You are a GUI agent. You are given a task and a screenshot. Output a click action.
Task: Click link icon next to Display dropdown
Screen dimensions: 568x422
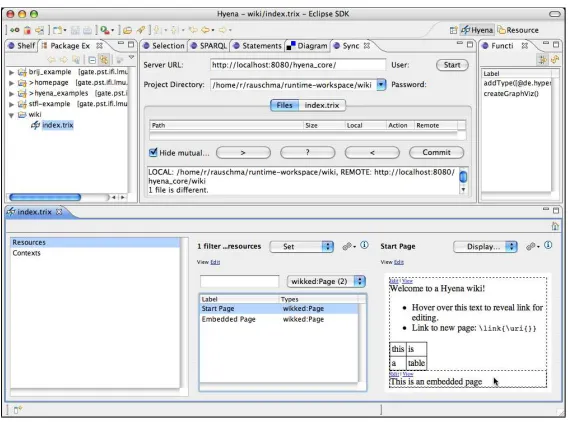(x=531, y=246)
